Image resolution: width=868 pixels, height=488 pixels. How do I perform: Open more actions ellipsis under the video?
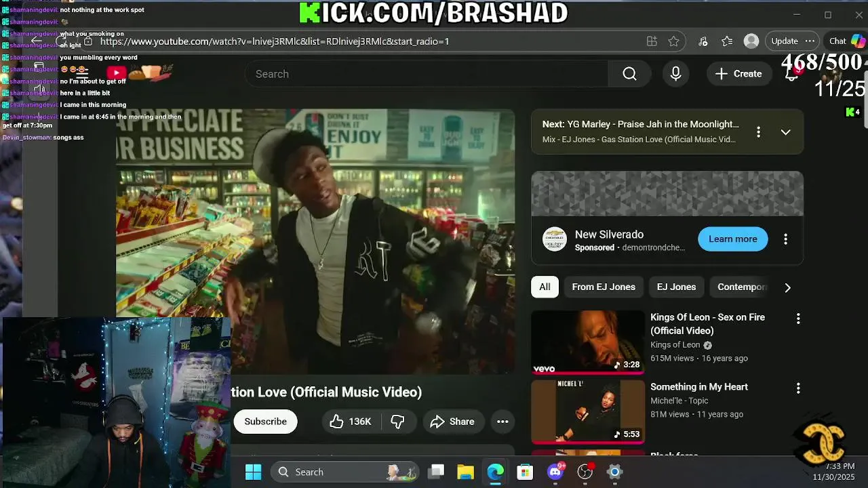(502, 422)
